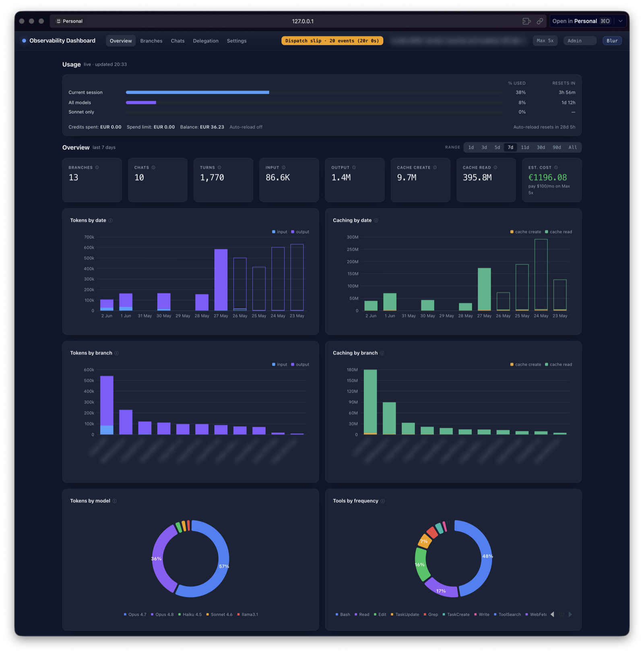Switch to the Chats tab
644x654 pixels.
178,41
